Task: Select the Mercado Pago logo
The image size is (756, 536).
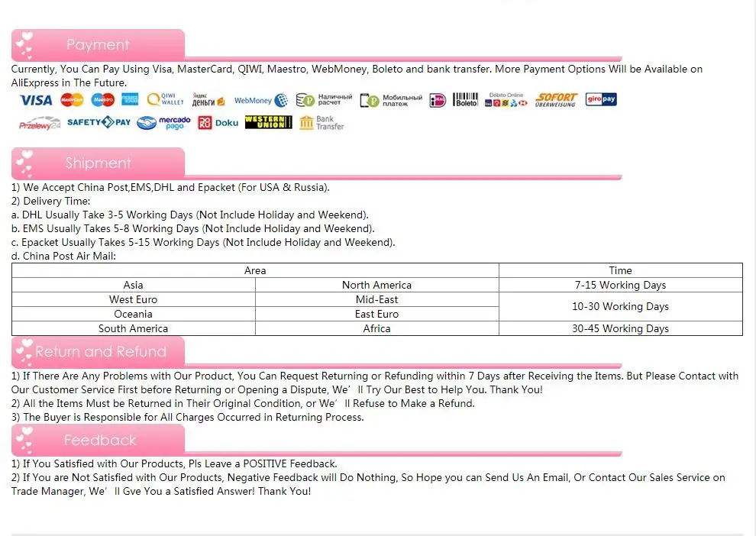Action: [x=163, y=123]
